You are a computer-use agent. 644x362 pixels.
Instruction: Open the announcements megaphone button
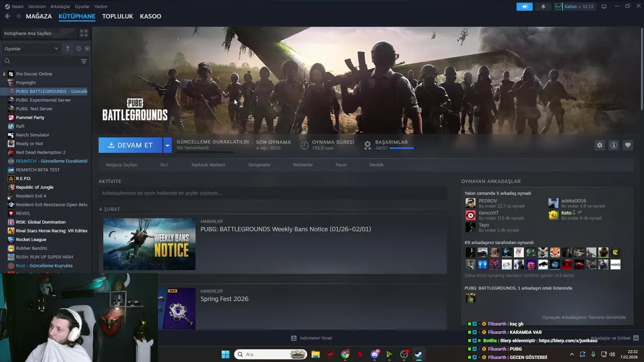(524, 7)
